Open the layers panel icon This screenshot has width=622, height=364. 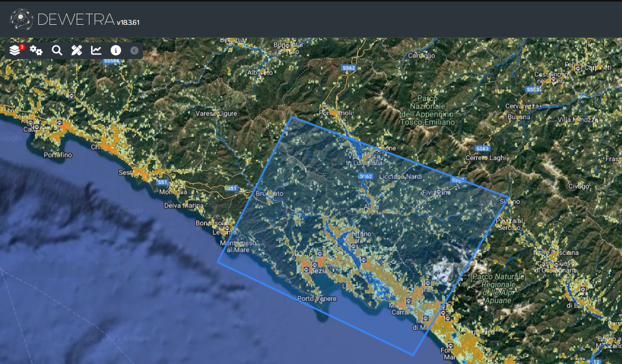click(x=15, y=50)
